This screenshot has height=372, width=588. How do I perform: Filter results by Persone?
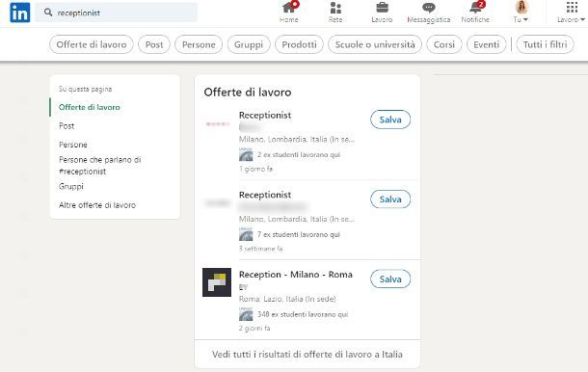point(199,44)
